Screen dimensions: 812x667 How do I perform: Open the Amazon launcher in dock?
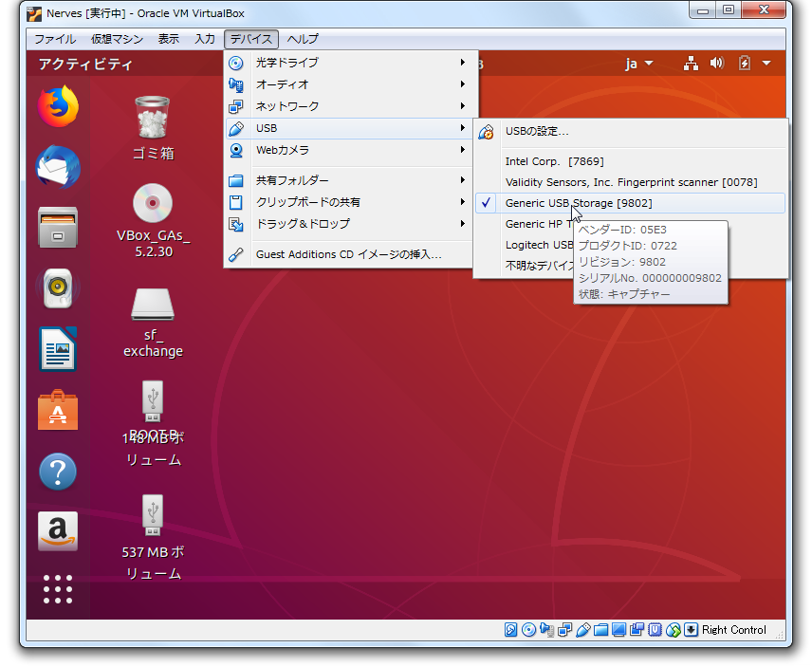(x=58, y=531)
